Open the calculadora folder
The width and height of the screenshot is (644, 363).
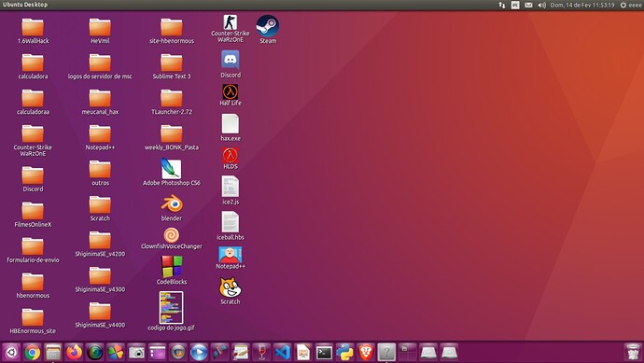click(33, 63)
